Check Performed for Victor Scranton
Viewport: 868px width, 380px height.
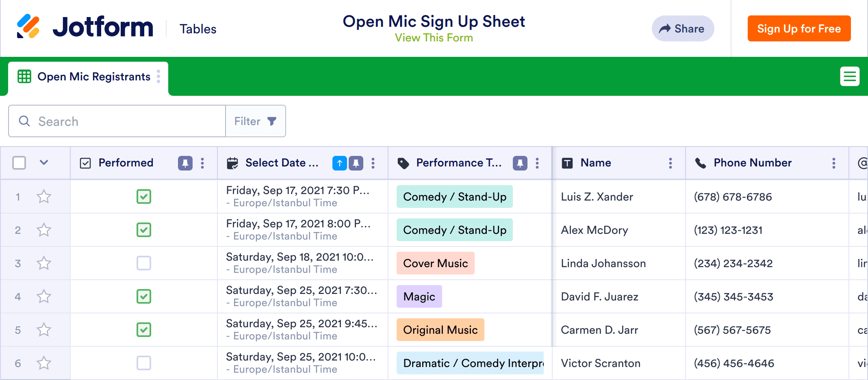click(144, 363)
